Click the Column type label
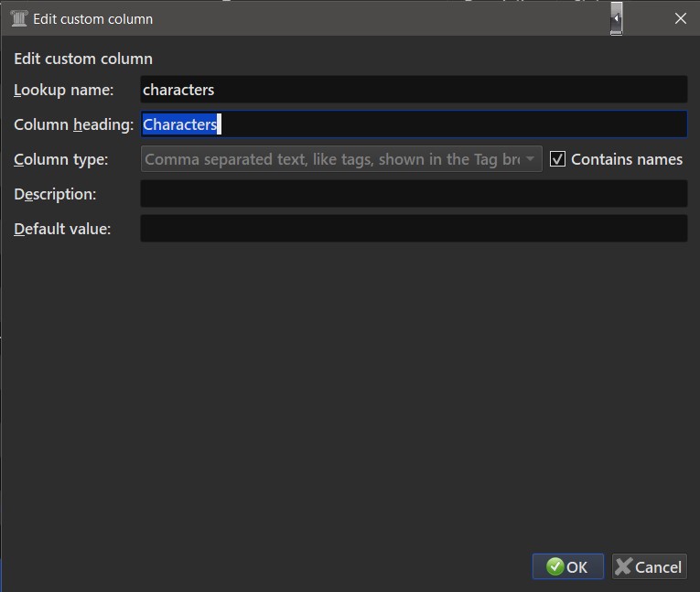The height and width of the screenshot is (592, 700). click(61, 159)
